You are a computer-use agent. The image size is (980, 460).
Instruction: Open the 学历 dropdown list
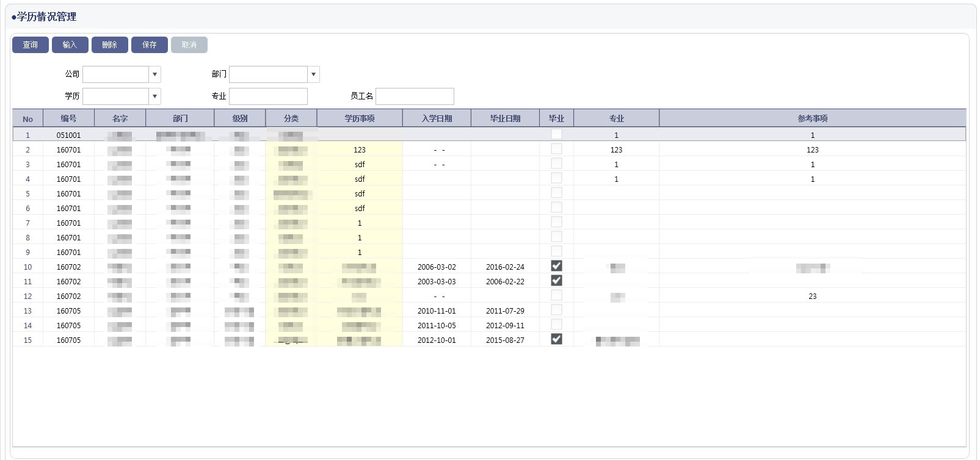[154, 96]
